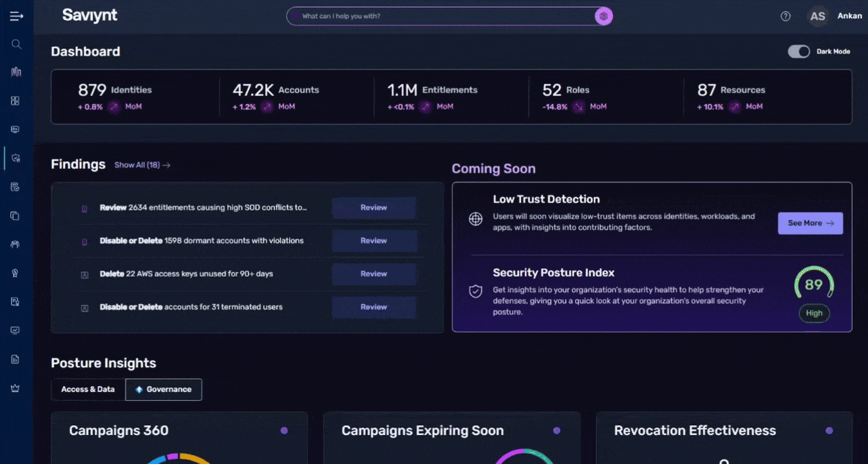The image size is (868, 464).
Task: Toggle the Dark Mode switch
Action: [799, 52]
